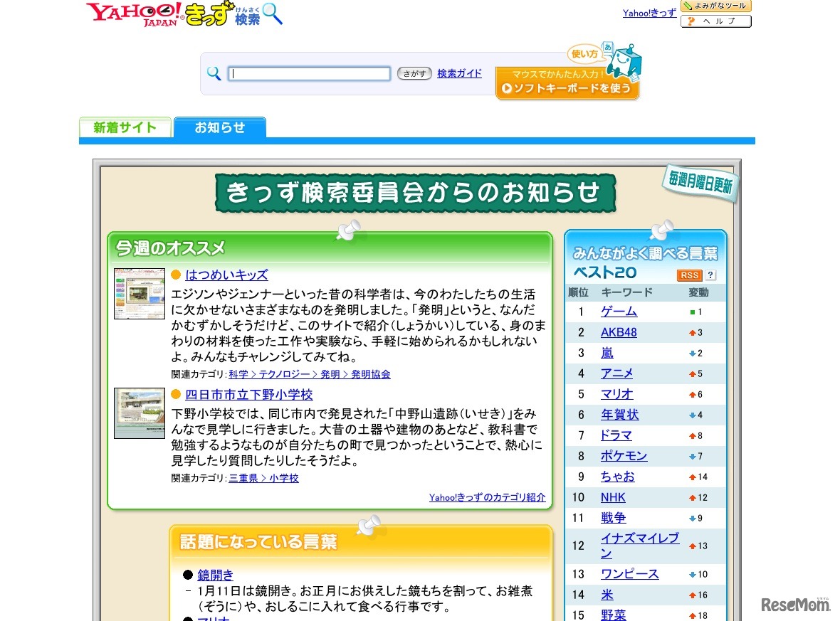Screen dimensions: 840x621
Task: Click the magnifying glass icon beside search box
Action: coord(214,73)
